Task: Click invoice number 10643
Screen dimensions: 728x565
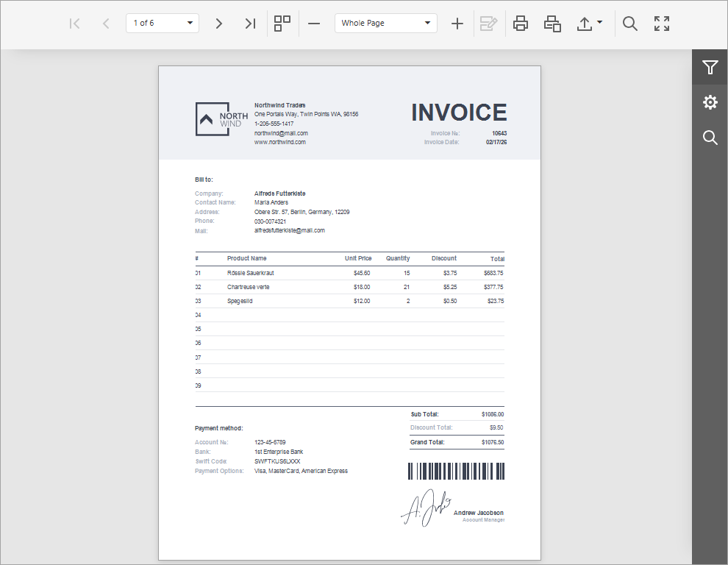Action: coord(499,133)
